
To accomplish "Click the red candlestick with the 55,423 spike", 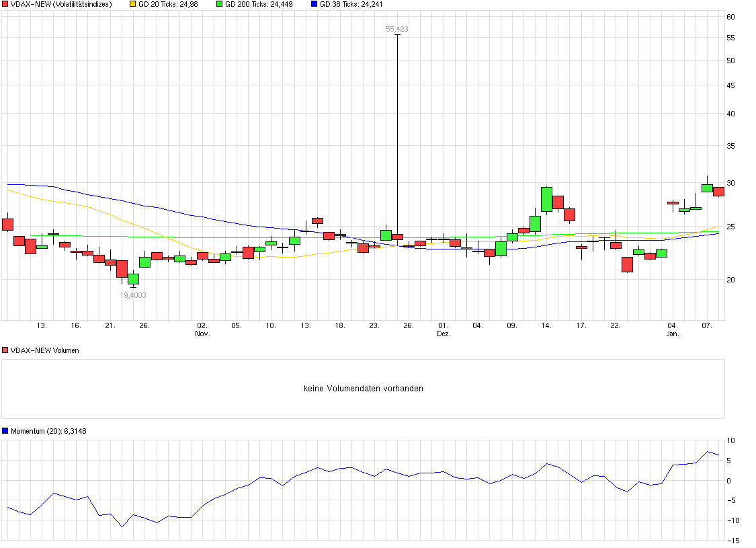I will click(x=397, y=237).
